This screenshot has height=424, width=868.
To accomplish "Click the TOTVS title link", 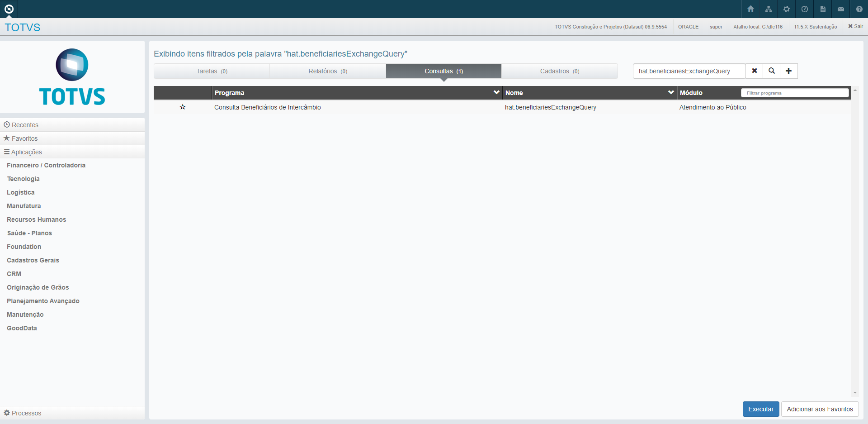I will [23, 28].
